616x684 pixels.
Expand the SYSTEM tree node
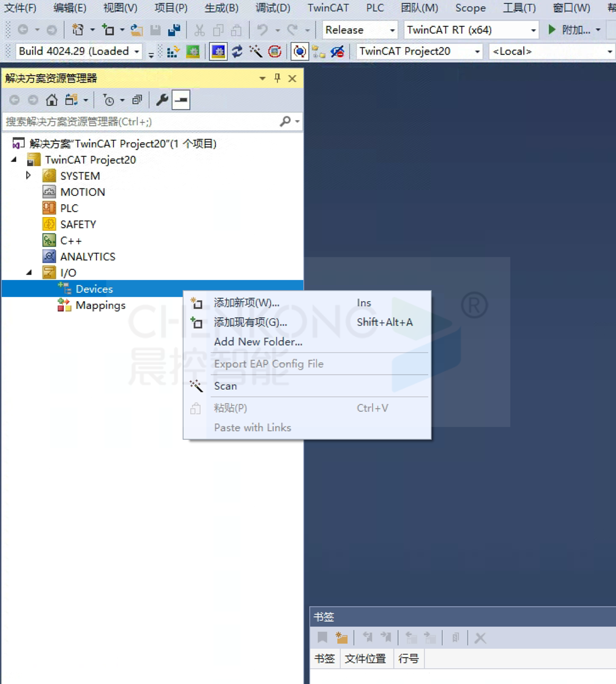point(29,175)
